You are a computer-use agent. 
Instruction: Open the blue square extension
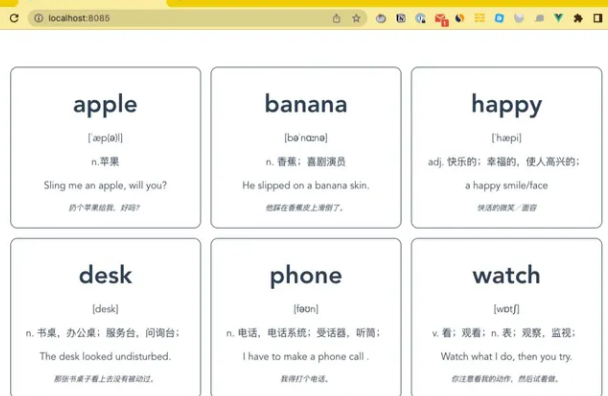[x=499, y=18]
